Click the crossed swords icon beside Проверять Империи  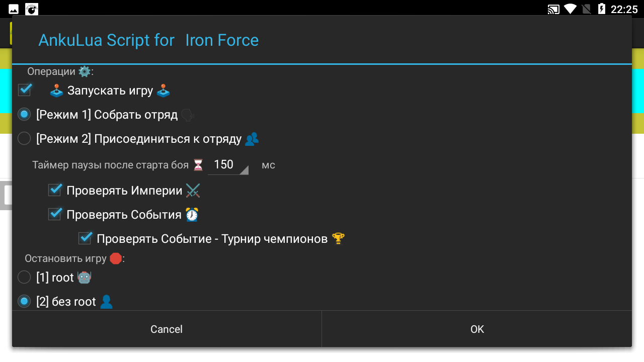[x=193, y=191]
